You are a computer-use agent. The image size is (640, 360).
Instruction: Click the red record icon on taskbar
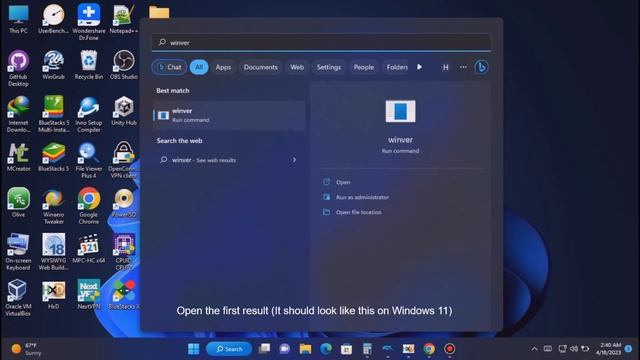[449, 349]
